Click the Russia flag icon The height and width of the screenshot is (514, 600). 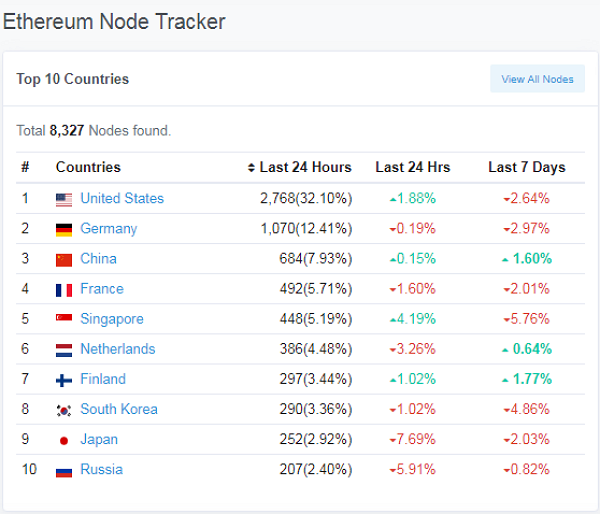[64, 472]
